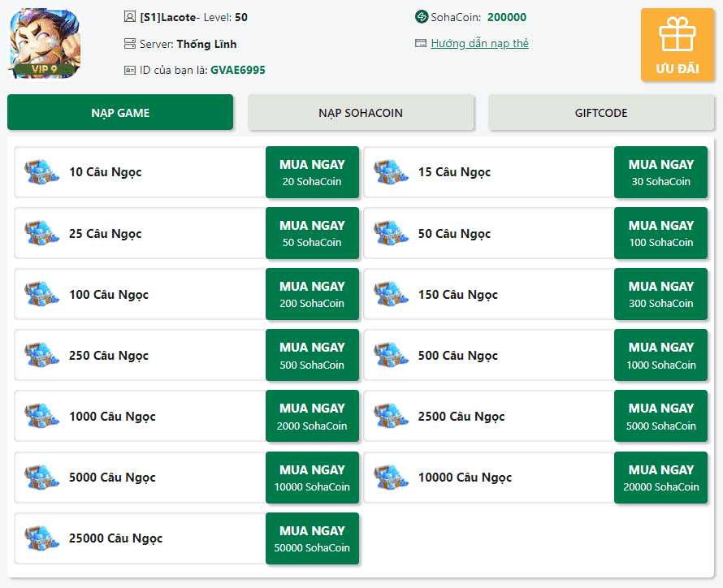This screenshot has height=588, width=723.
Task: Open the Hướng dẫn nạp thẻ link
Action: 479,43
